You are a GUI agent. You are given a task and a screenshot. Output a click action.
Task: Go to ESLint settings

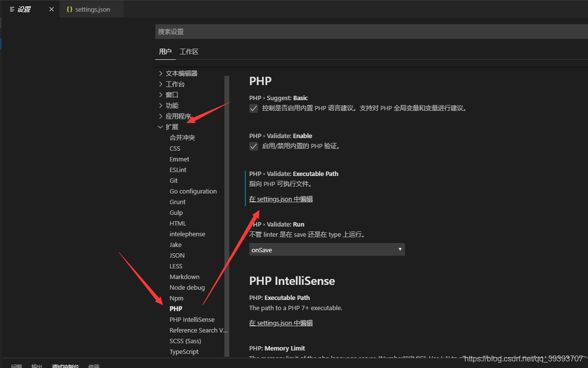click(178, 170)
